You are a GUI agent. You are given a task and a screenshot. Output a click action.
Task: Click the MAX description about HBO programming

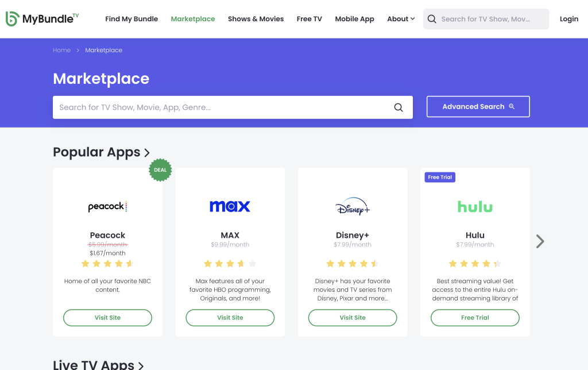pyautogui.click(x=230, y=290)
